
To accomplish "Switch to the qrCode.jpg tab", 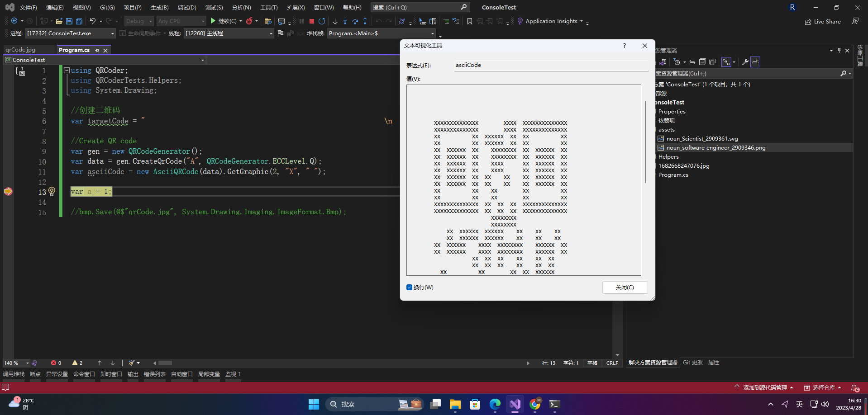I will pyautogui.click(x=21, y=50).
